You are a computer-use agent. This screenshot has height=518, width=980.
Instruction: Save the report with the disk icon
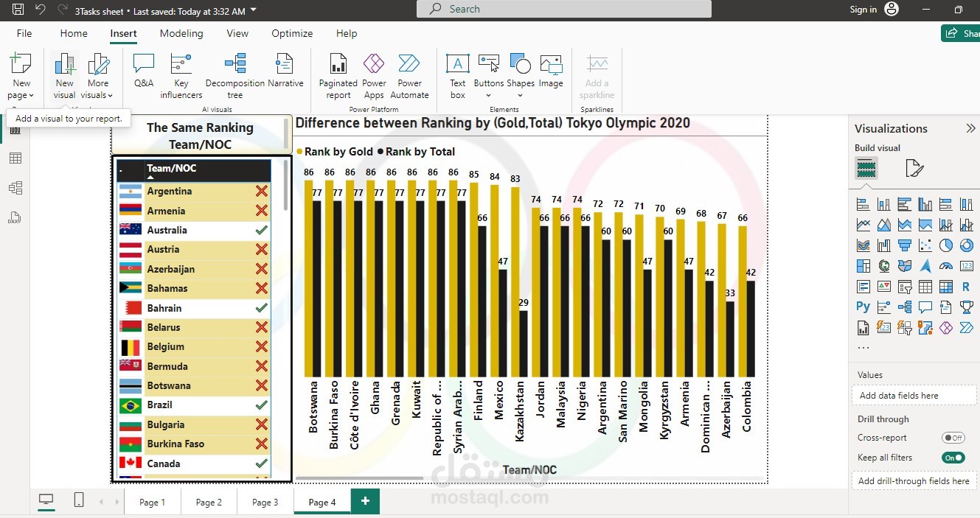[x=18, y=10]
